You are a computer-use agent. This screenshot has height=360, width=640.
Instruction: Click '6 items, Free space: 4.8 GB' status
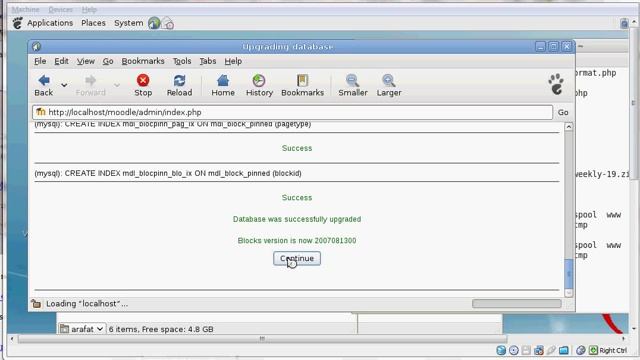tap(161, 329)
